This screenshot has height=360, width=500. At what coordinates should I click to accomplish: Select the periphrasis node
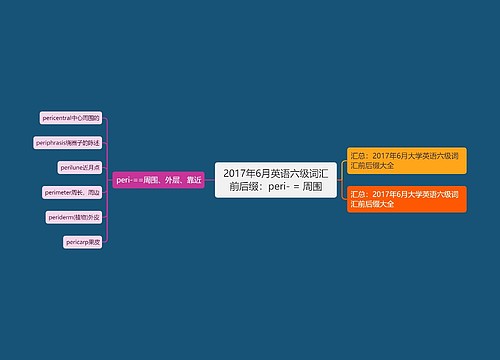click(68, 143)
